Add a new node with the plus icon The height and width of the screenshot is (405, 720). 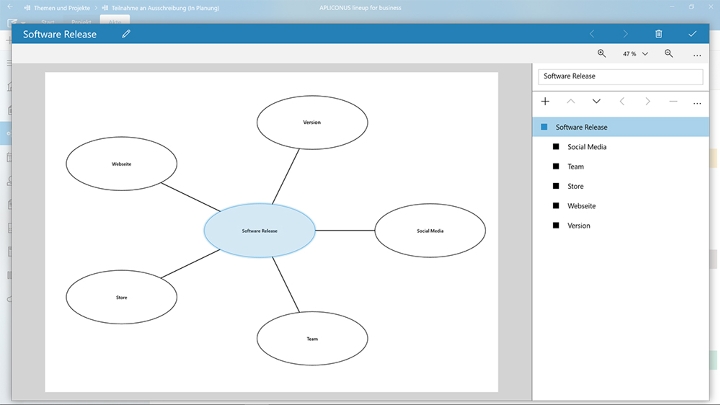[x=545, y=101]
